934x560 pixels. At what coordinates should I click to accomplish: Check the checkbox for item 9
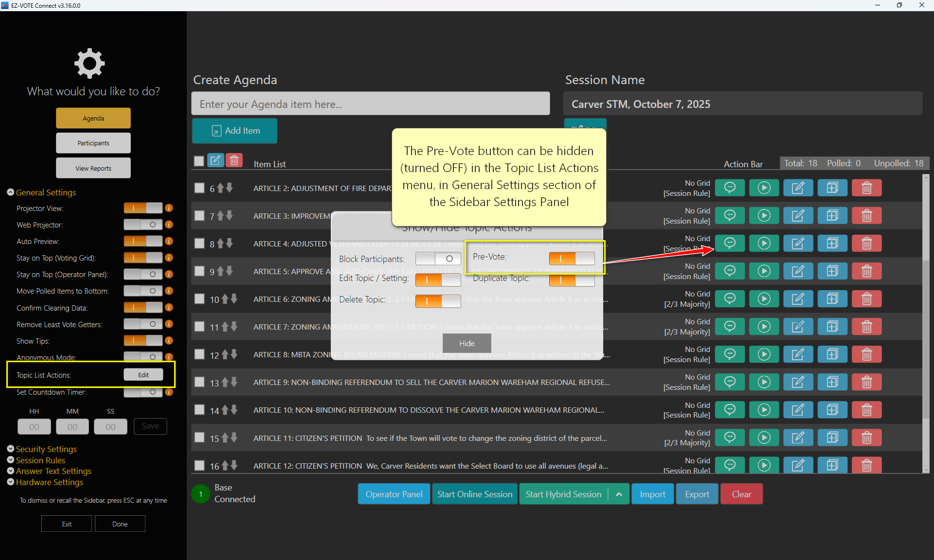tap(199, 271)
